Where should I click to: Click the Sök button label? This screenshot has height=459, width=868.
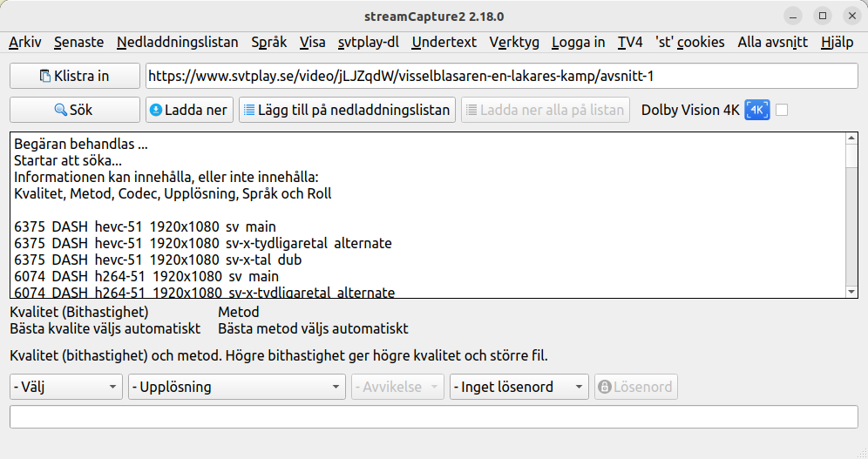pyautogui.click(x=81, y=110)
